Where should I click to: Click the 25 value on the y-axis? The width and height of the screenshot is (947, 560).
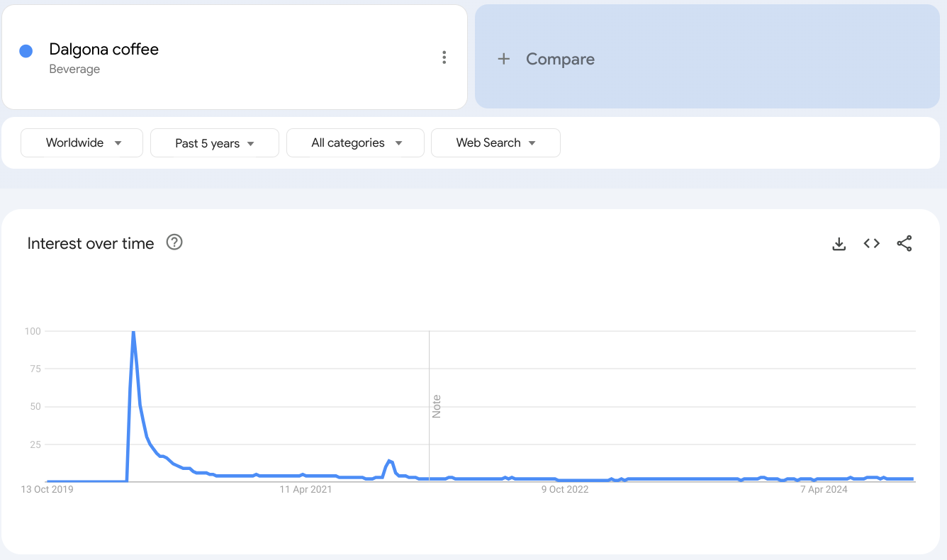click(x=35, y=444)
